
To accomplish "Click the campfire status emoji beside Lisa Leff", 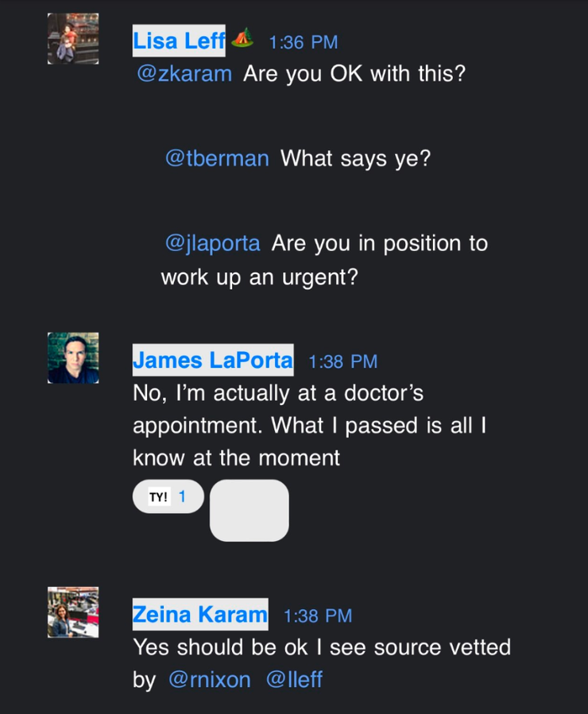I will click(242, 37).
